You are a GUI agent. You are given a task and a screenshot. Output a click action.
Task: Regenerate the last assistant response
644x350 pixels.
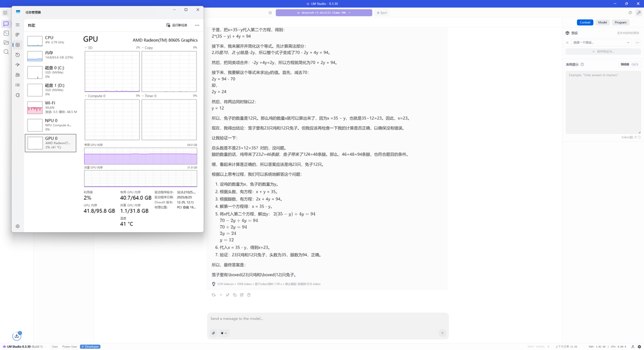[213, 295]
